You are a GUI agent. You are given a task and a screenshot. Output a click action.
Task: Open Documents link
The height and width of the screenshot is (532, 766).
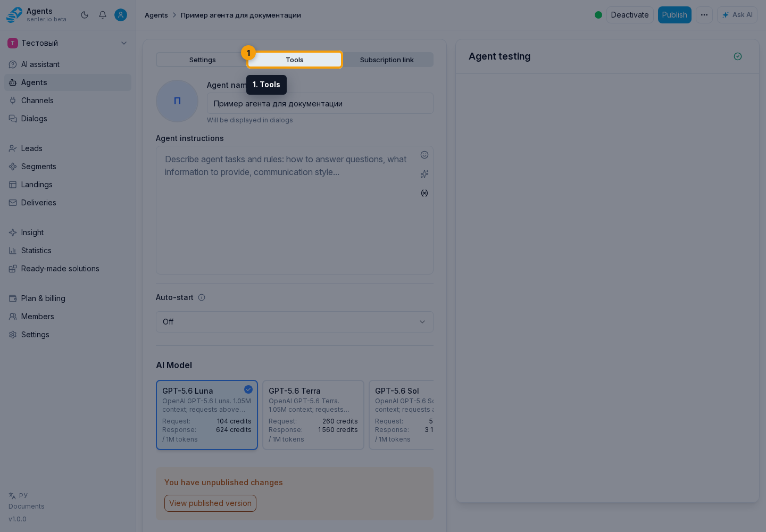[x=27, y=506]
